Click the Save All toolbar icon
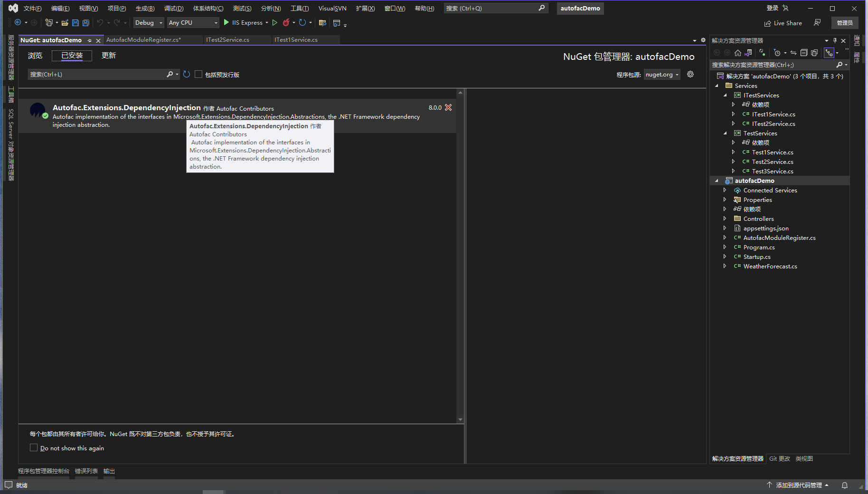Viewport: 868px width, 494px height. pos(86,22)
